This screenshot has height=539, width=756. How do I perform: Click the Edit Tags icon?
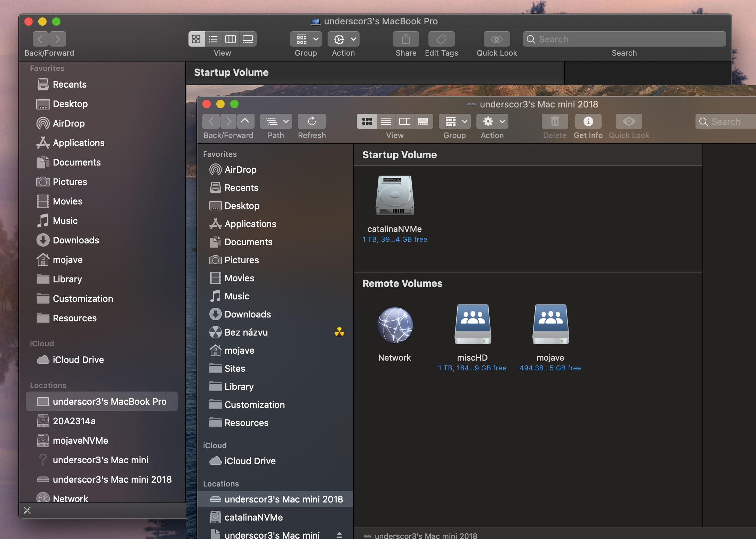coord(441,39)
